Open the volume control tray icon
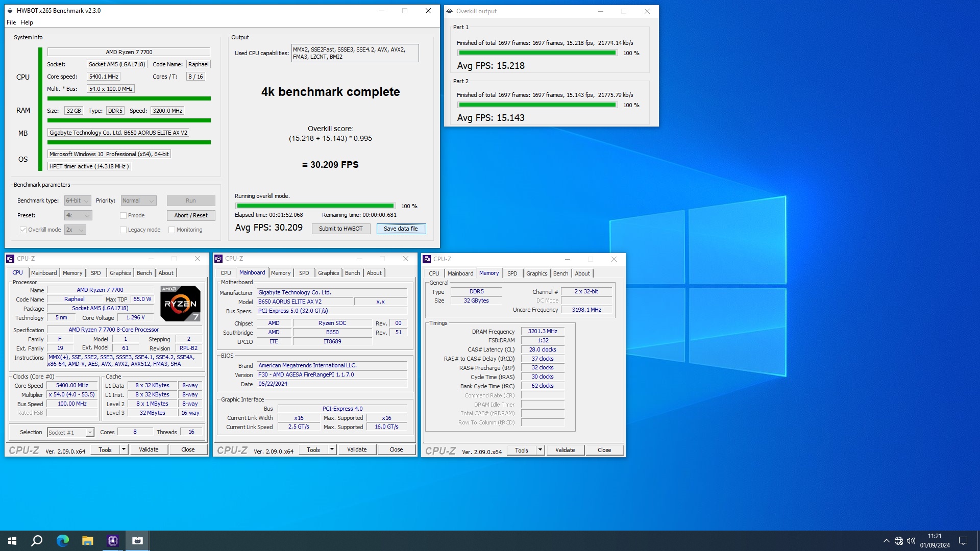Image resolution: width=980 pixels, height=551 pixels. click(x=911, y=541)
